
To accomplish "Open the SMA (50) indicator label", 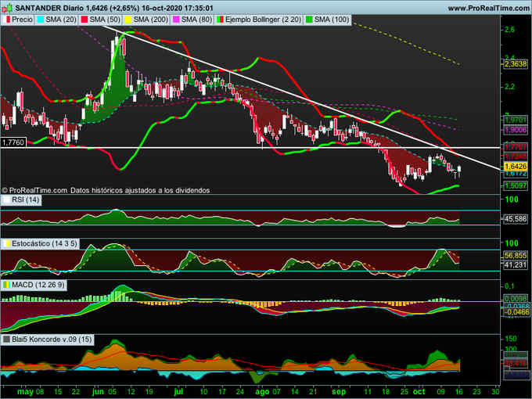I will (105, 20).
